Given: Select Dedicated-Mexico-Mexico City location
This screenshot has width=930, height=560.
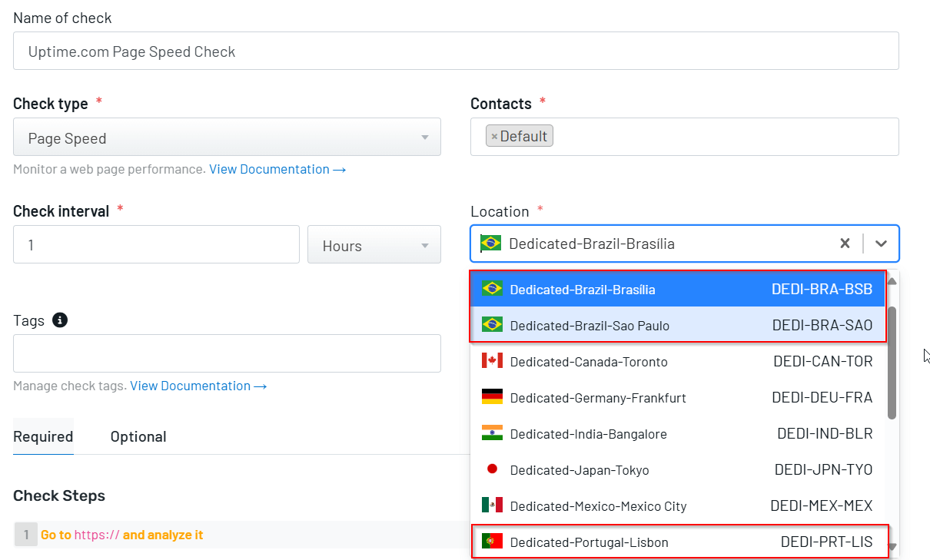Looking at the screenshot, I should pyautogui.click(x=677, y=505).
